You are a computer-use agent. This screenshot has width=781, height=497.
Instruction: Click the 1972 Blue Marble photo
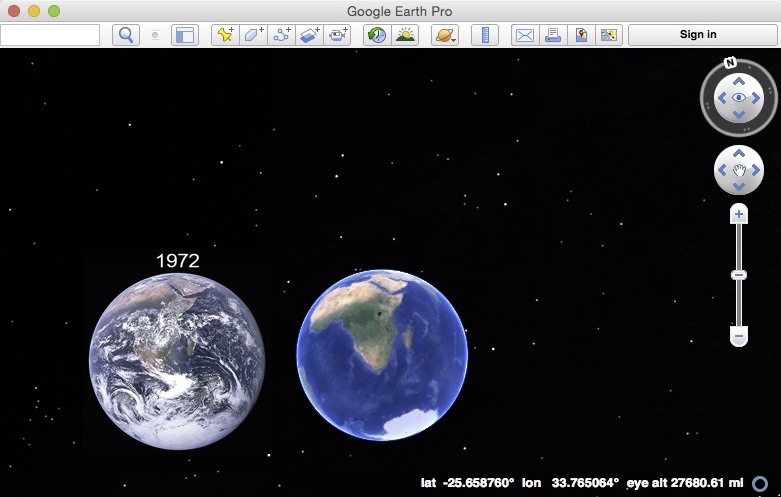[x=177, y=362]
